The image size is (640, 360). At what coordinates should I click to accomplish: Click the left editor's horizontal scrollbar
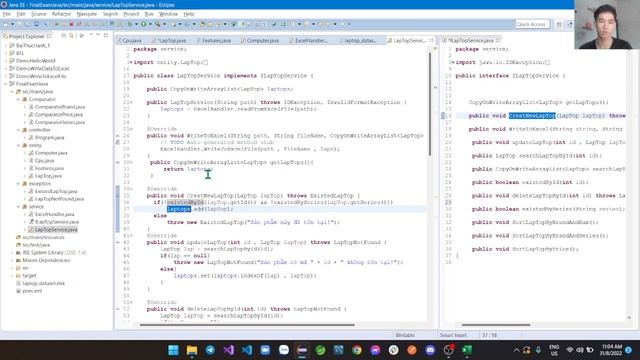[247, 325]
